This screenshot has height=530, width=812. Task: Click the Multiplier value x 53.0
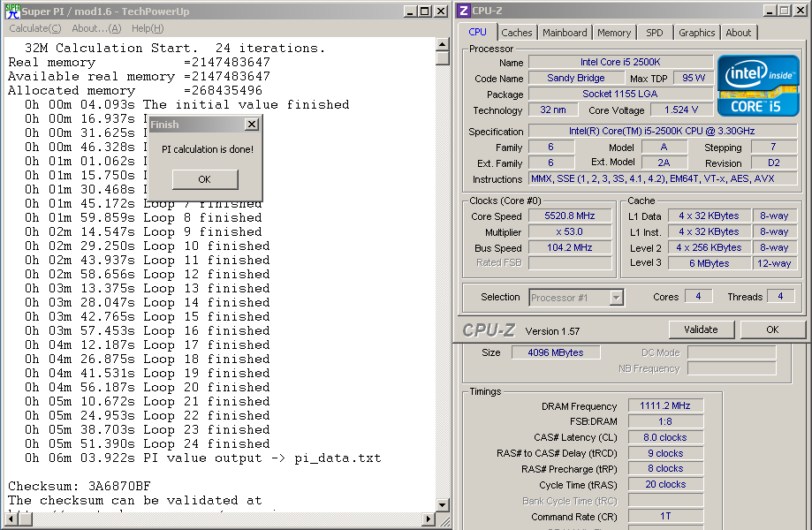570,231
